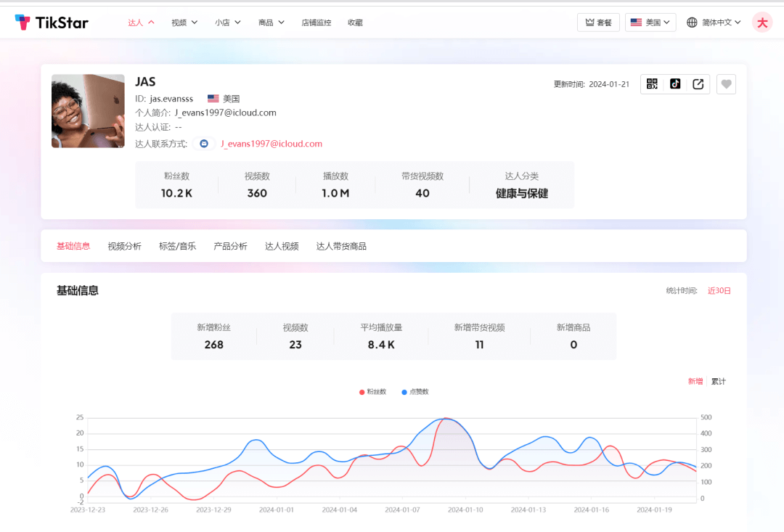Click the JAS creator profile photo
Screen dimensions: 784x532
[88, 111]
